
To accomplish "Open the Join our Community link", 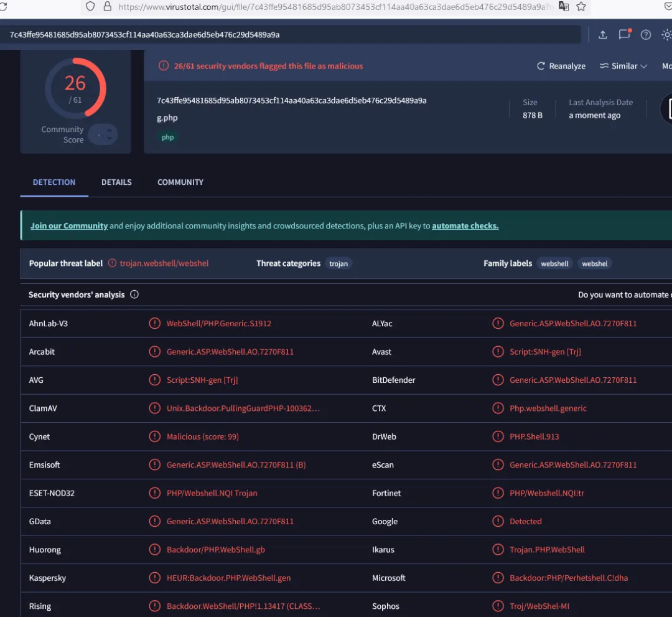I will click(69, 226).
